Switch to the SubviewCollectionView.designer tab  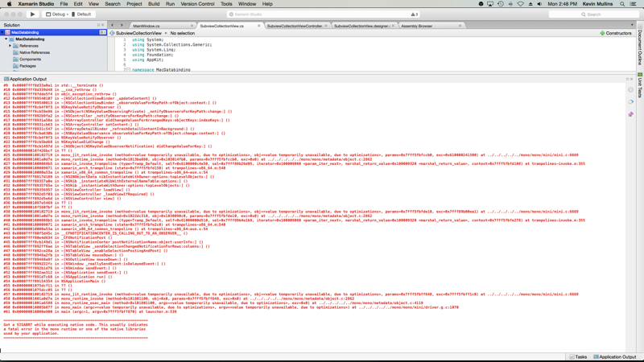click(361, 26)
